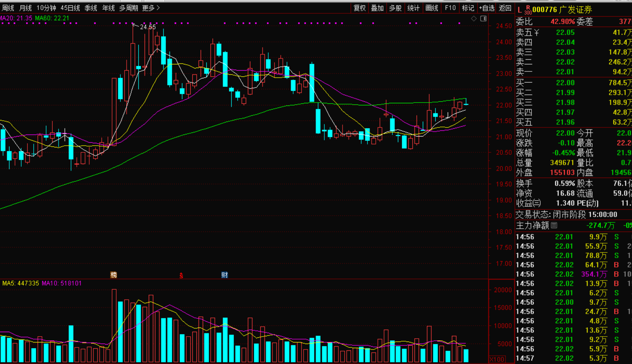The image size is (632, 364).
Task: Activate the 画线 drawing tool
Action: pyautogui.click(x=432, y=8)
